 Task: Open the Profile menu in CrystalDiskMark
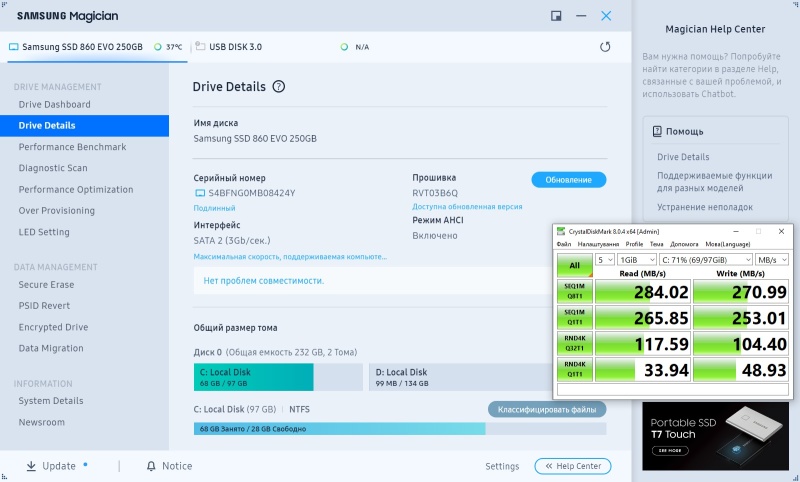click(634, 244)
